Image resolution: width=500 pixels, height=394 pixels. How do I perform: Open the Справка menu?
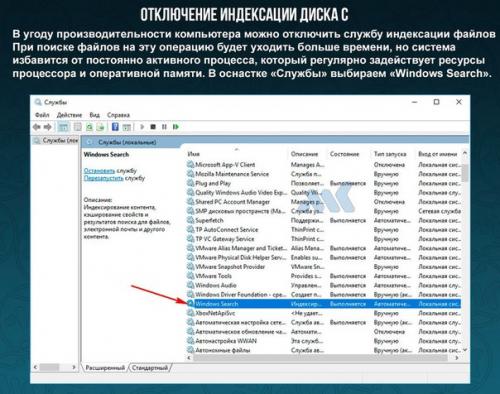tap(118, 115)
